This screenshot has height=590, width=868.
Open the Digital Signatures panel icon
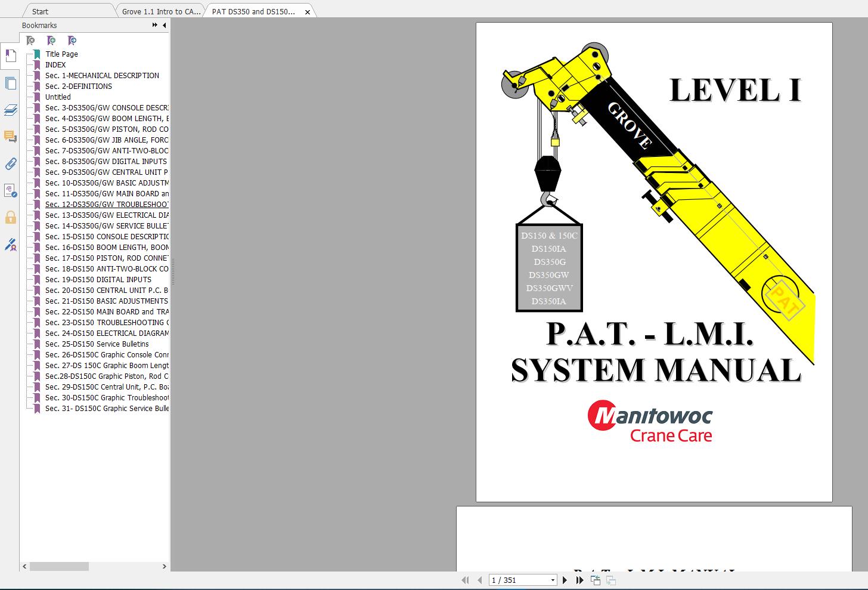tap(10, 190)
